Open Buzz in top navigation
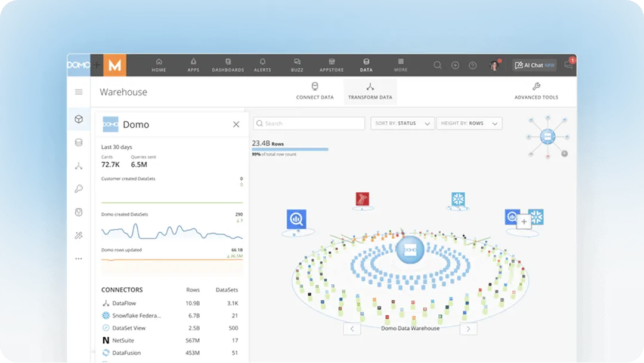Screen dimensions: 644x363 click(297, 65)
